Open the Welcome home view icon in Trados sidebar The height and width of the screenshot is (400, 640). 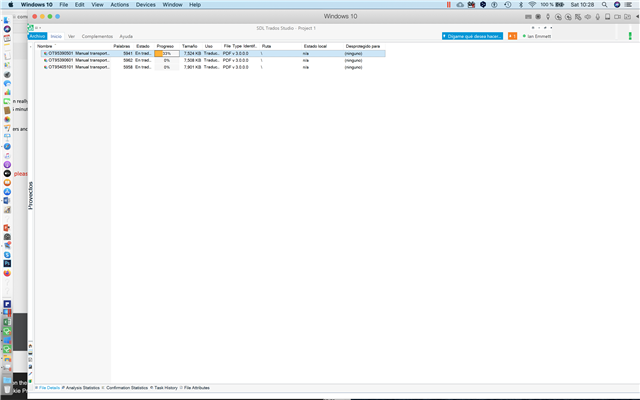(x=30, y=346)
